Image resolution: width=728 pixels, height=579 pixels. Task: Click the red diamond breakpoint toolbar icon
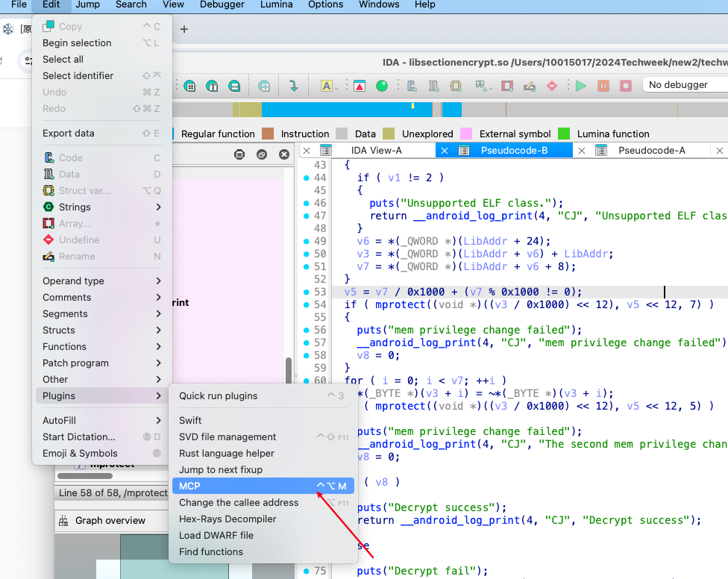tap(553, 84)
